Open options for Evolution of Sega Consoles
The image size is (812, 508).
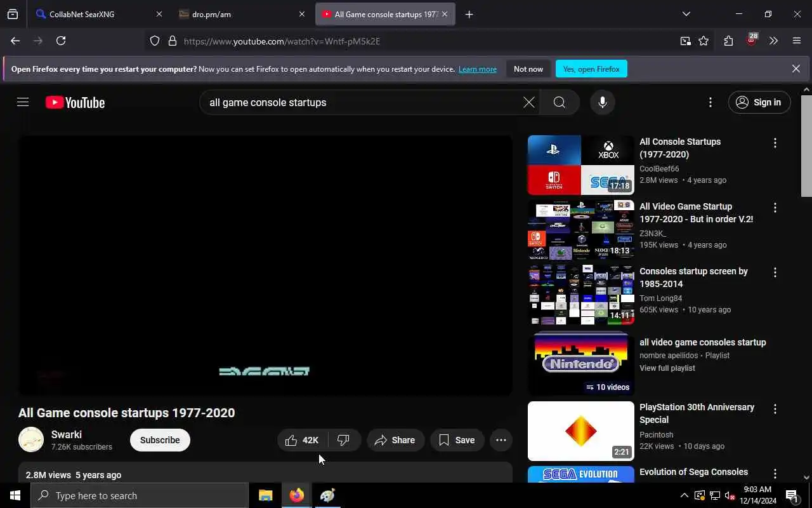775,474
